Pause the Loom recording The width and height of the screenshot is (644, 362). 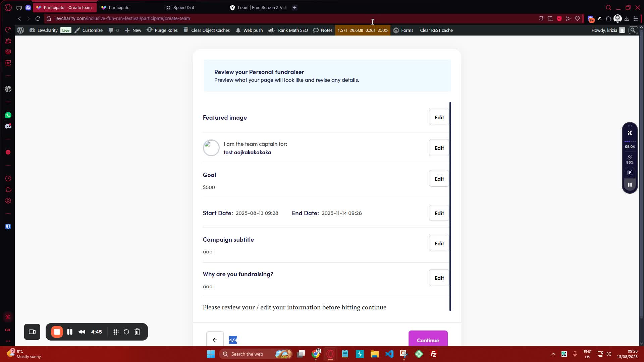click(x=70, y=332)
